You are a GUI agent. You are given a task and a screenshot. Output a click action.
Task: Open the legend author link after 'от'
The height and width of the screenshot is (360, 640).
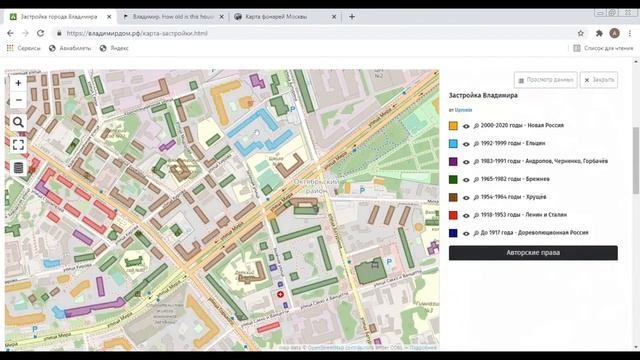[x=463, y=110]
